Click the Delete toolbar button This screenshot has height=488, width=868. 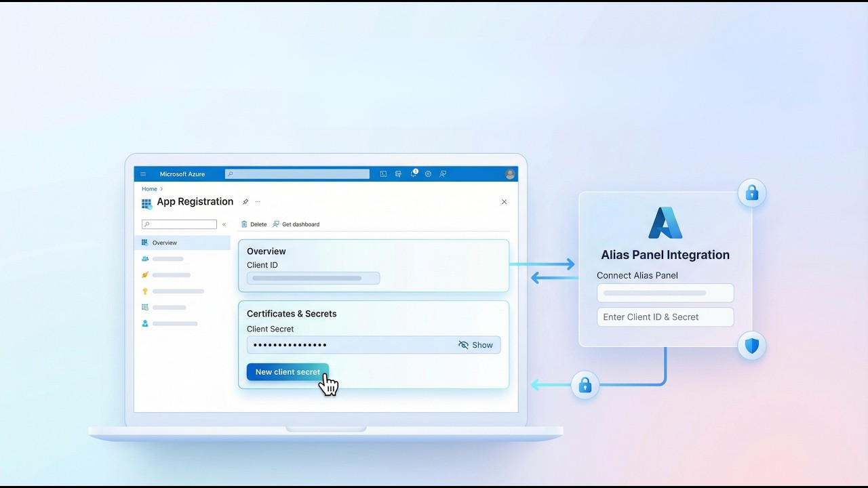coord(254,224)
